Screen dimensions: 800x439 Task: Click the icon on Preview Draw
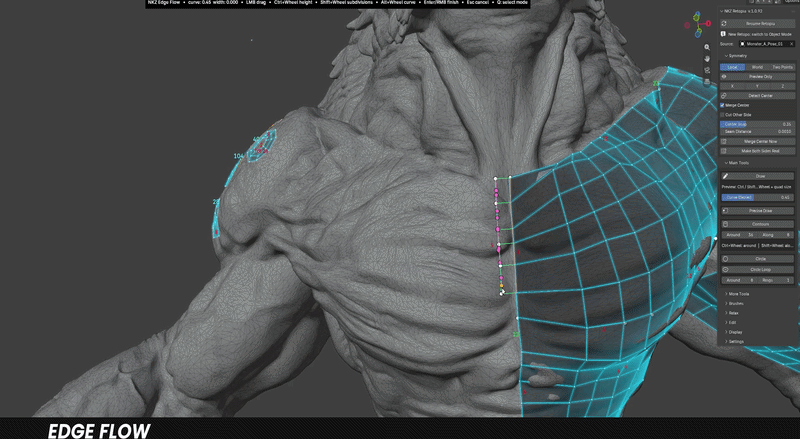pos(725,211)
